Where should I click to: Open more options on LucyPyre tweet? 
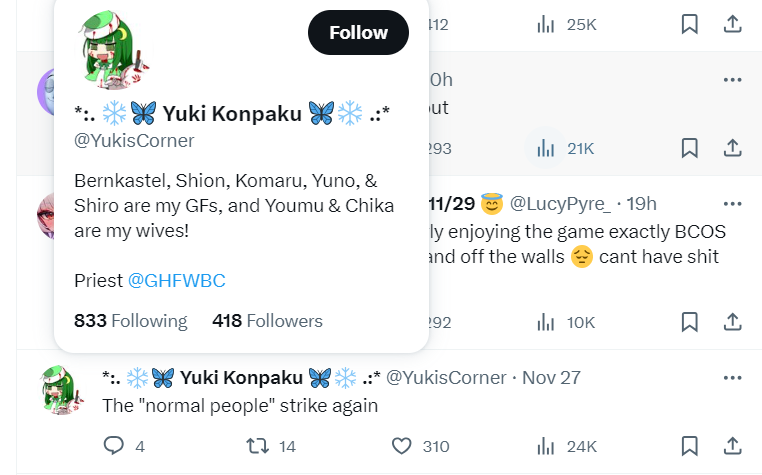coord(732,204)
